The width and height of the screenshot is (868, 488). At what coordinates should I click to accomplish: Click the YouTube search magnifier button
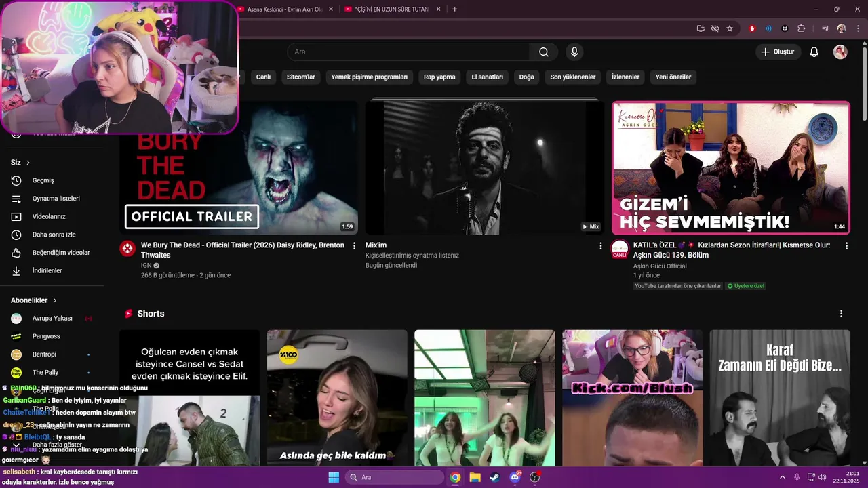(544, 52)
